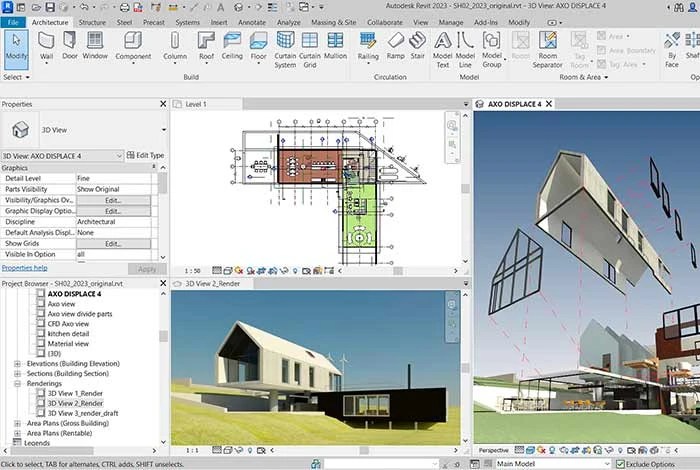Select the Wall tool in the ribbon
Viewport: 700px width, 470px height.
(x=46, y=44)
